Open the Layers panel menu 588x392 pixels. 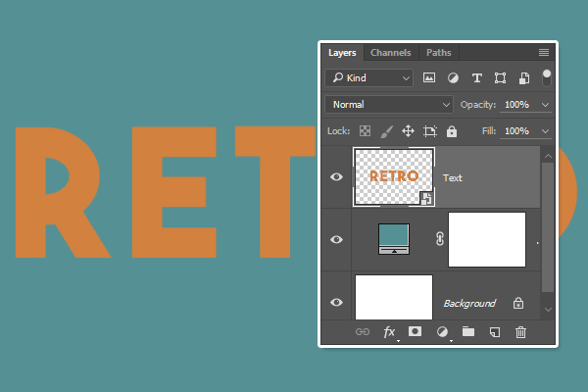click(544, 52)
